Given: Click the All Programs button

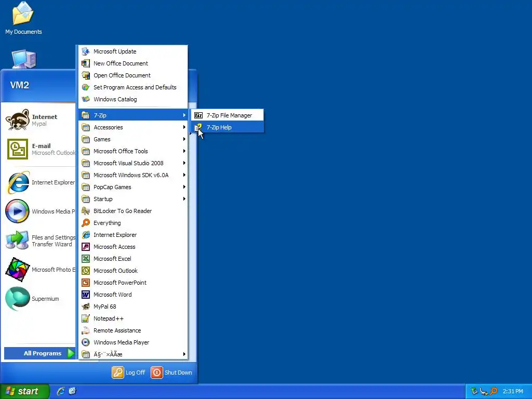Looking at the screenshot, I should point(39,353).
